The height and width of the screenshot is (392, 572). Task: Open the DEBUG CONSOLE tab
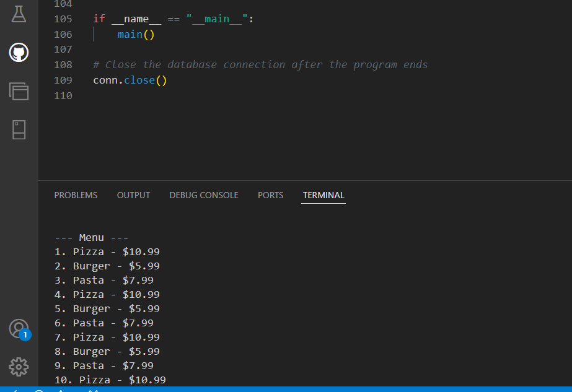204,195
